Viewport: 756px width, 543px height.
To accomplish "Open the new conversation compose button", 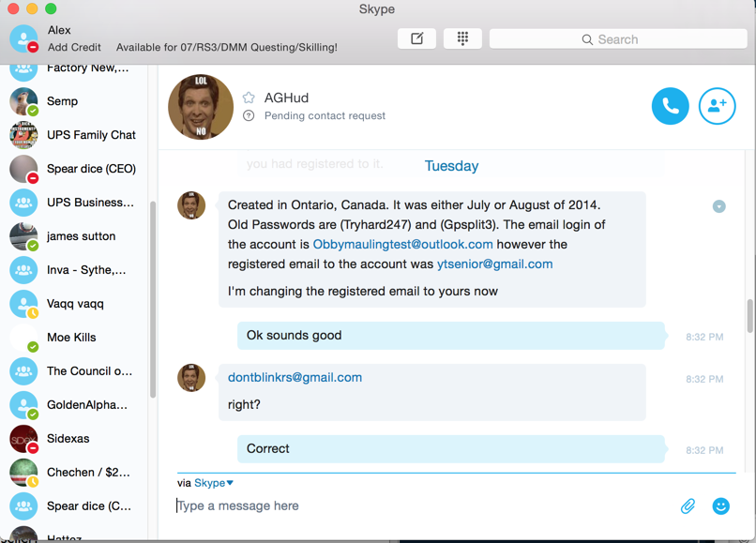I will click(416, 38).
